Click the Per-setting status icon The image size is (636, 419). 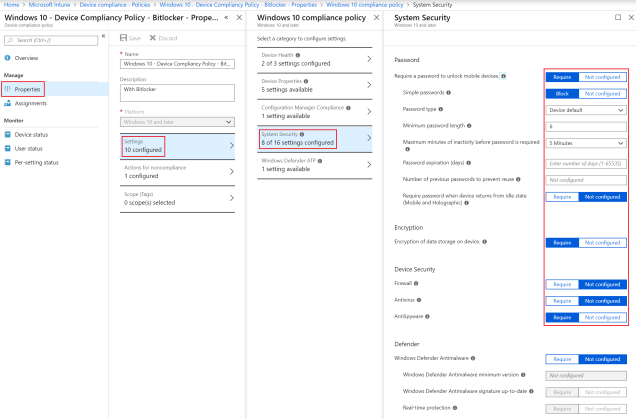(x=8, y=161)
